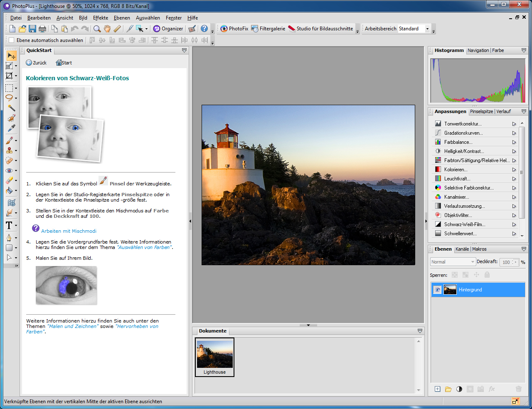
Task: Open the Ebenen menu in menu bar
Action: click(x=122, y=18)
